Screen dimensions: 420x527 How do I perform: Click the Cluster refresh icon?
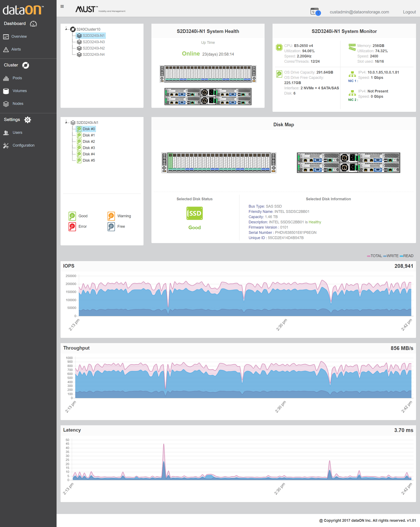(x=26, y=65)
